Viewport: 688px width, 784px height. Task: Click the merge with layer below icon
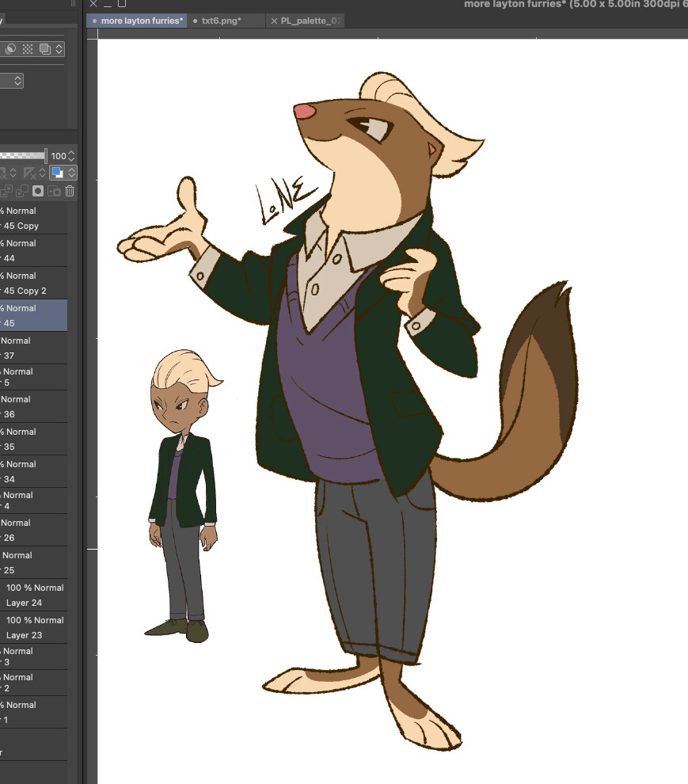click(21, 191)
